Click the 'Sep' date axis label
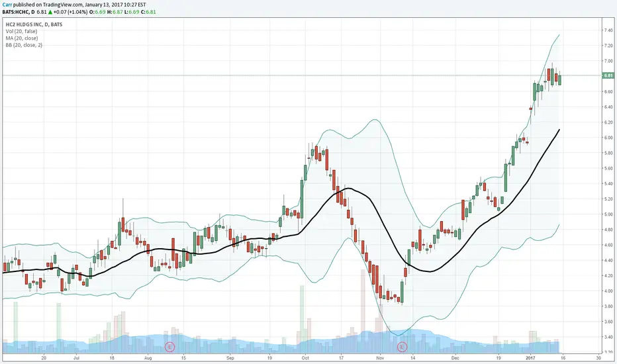This screenshot has width=617, height=364. [x=230, y=358]
